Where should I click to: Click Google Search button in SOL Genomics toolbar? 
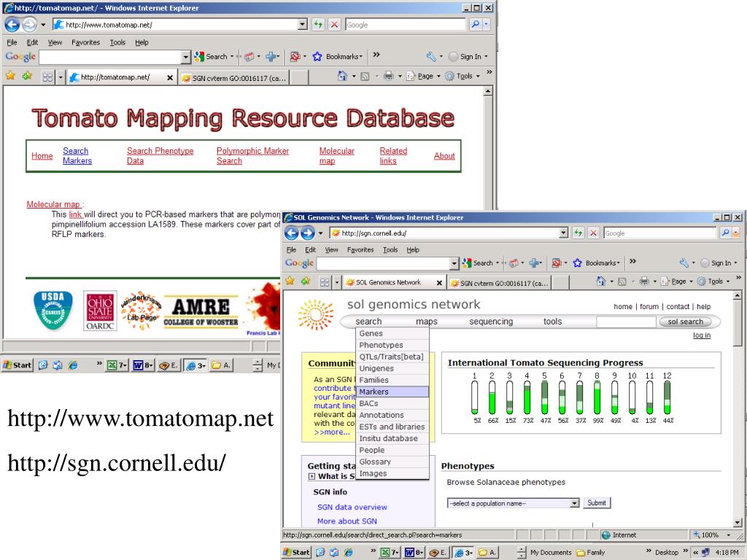478,262
